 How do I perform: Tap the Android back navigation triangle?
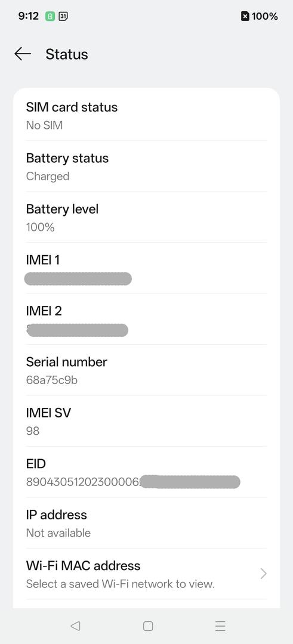(75, 626)
